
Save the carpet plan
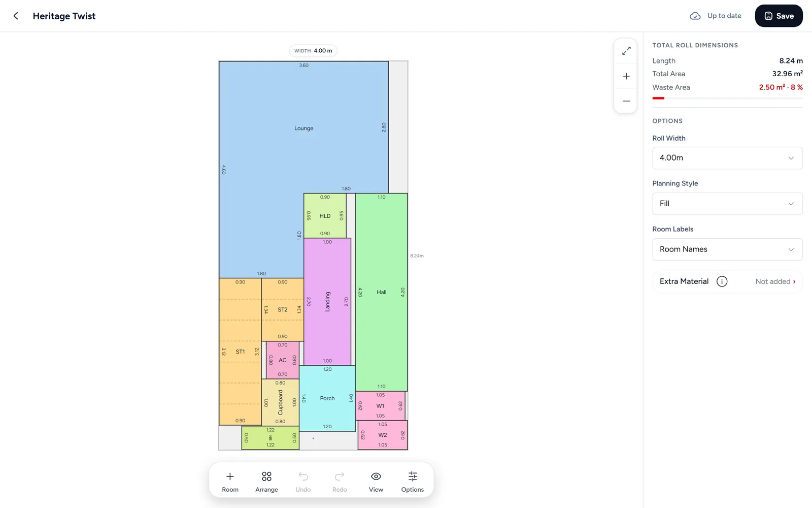pos(779,16)
